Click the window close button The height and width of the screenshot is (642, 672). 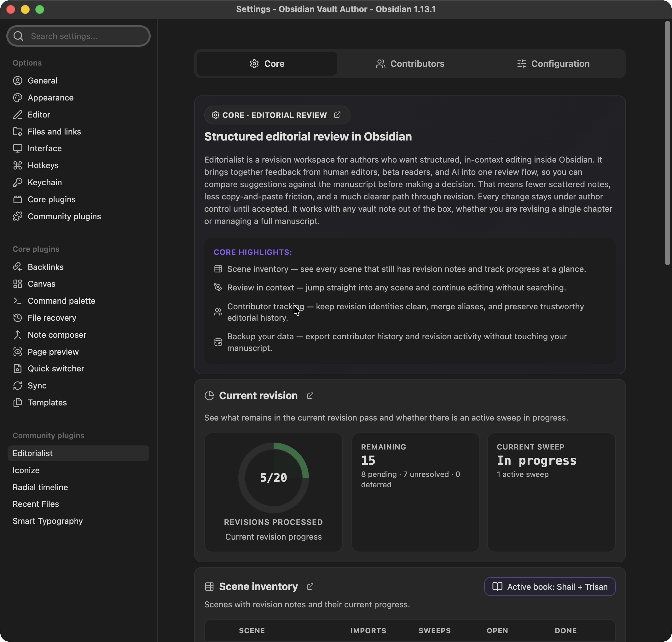[x=11, y=9]
